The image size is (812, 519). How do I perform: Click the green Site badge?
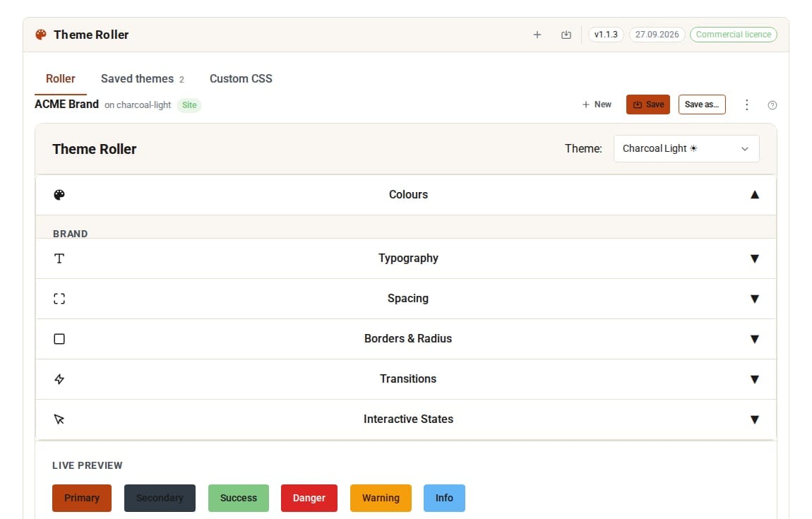[x=189, y=105]
